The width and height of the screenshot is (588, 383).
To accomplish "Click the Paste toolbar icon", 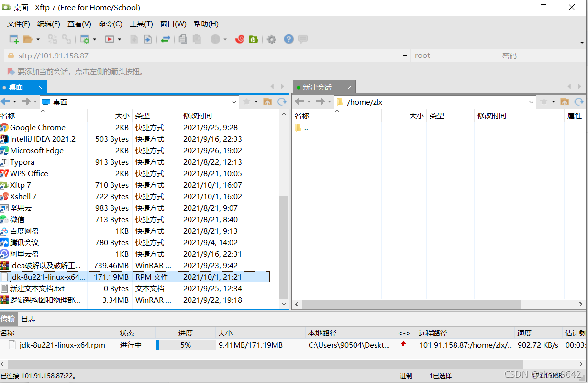I will coord(197,39).
